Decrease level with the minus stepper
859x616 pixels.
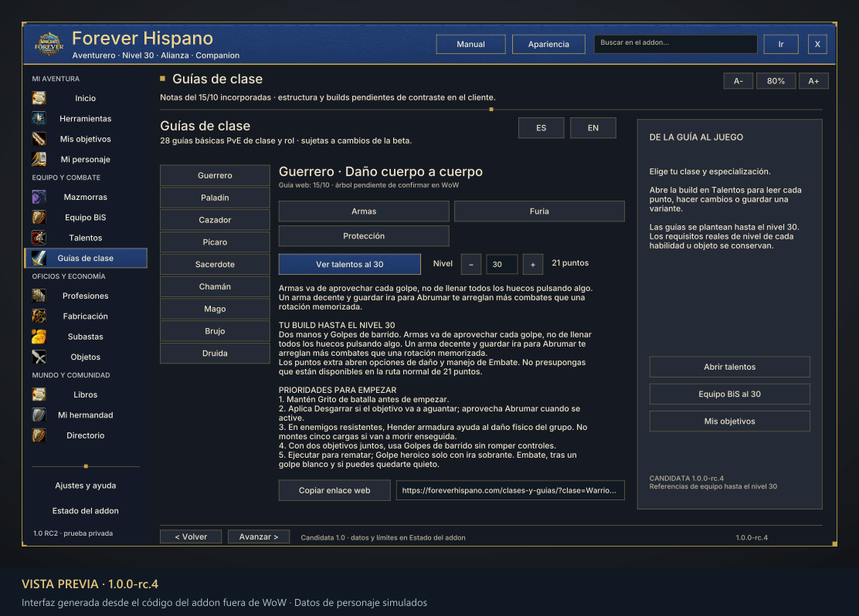(471, 265)
